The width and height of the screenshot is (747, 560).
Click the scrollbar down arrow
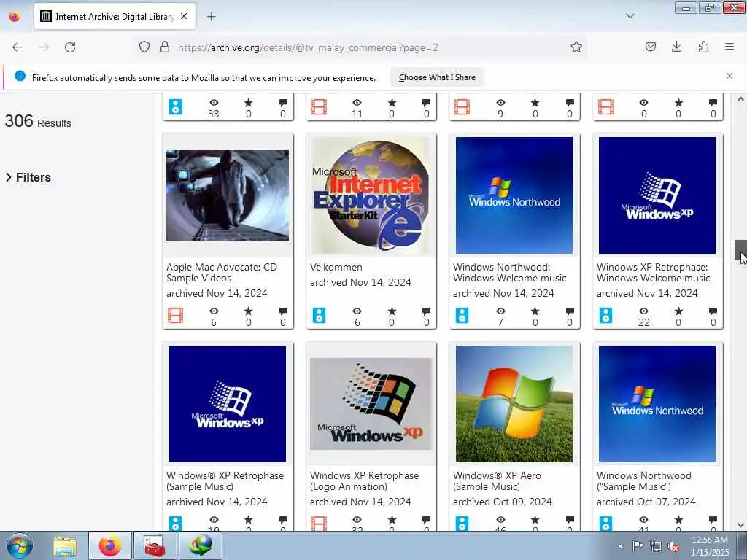click(x=741, y=525)
